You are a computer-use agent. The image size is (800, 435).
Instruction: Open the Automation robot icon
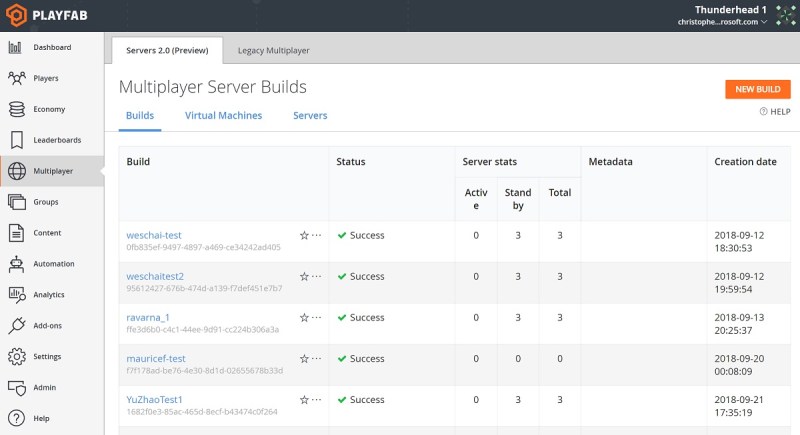(16, 264)
